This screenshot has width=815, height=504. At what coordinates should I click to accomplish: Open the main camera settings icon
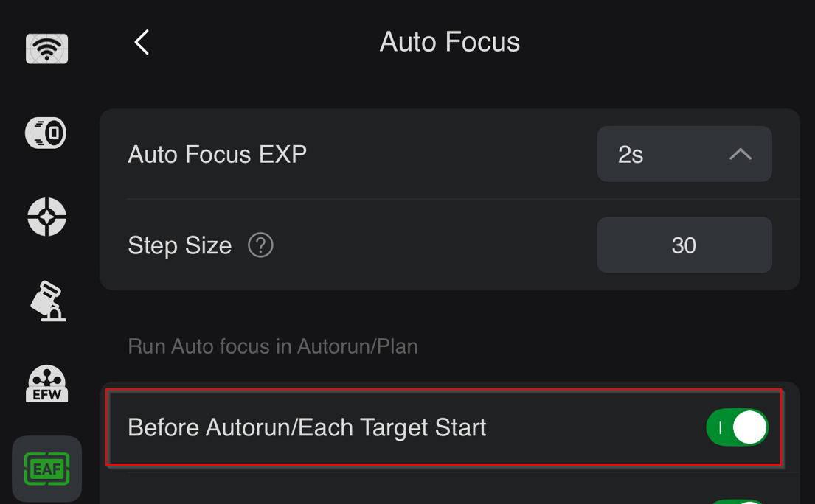[46, 133]
